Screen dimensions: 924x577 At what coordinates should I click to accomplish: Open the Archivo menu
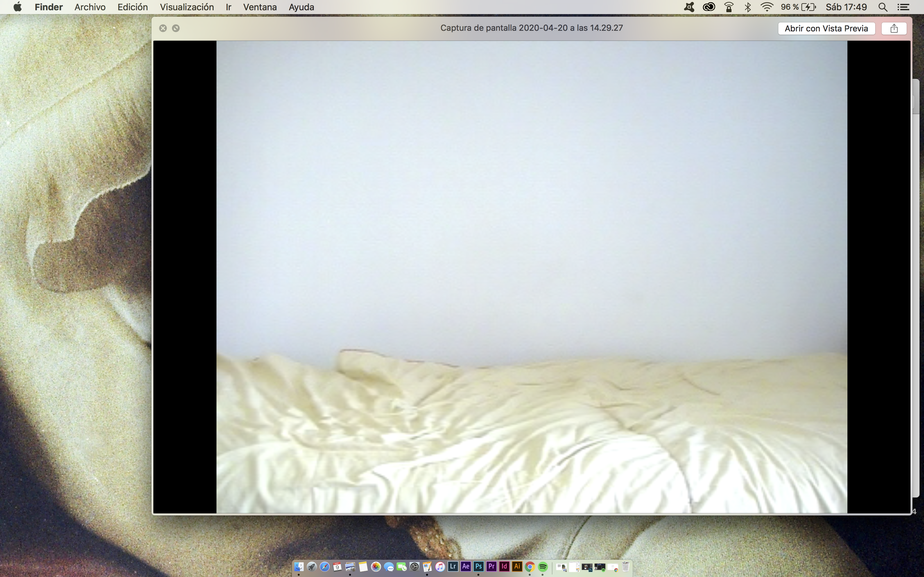coord(90,7)
